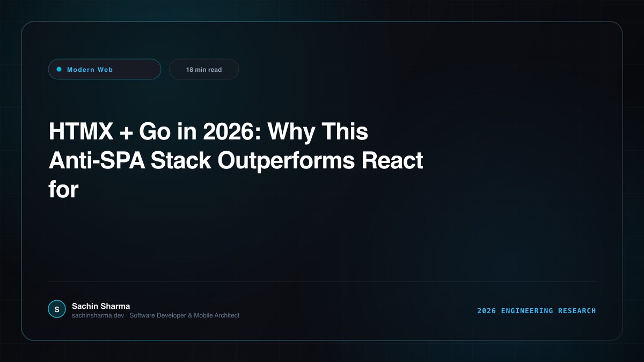
Task: Select the 18 min read pill
Action: 204,69
